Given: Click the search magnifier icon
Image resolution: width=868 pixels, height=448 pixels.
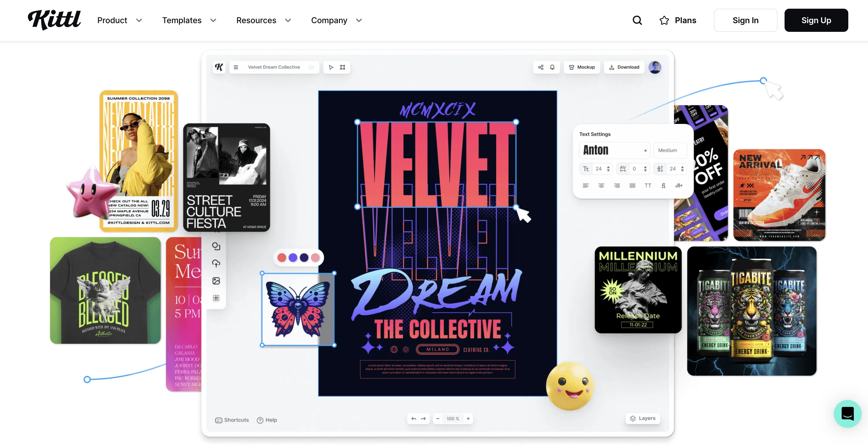Looking at the screenshot, I should tap(637, 20).
